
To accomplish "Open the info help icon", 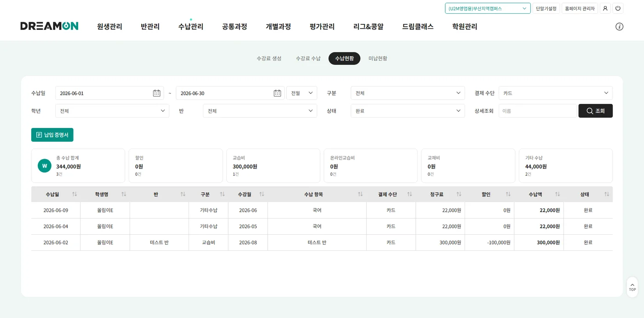I will click(620, 27).
